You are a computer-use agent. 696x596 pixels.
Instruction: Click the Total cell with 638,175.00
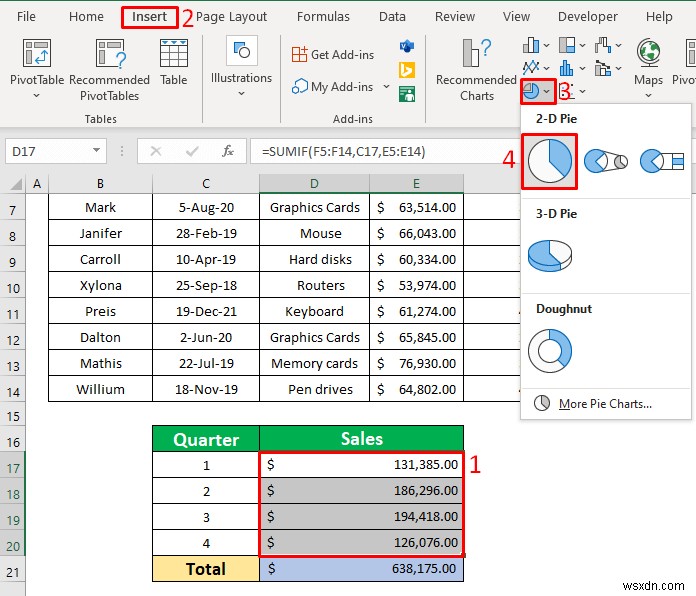361,568
